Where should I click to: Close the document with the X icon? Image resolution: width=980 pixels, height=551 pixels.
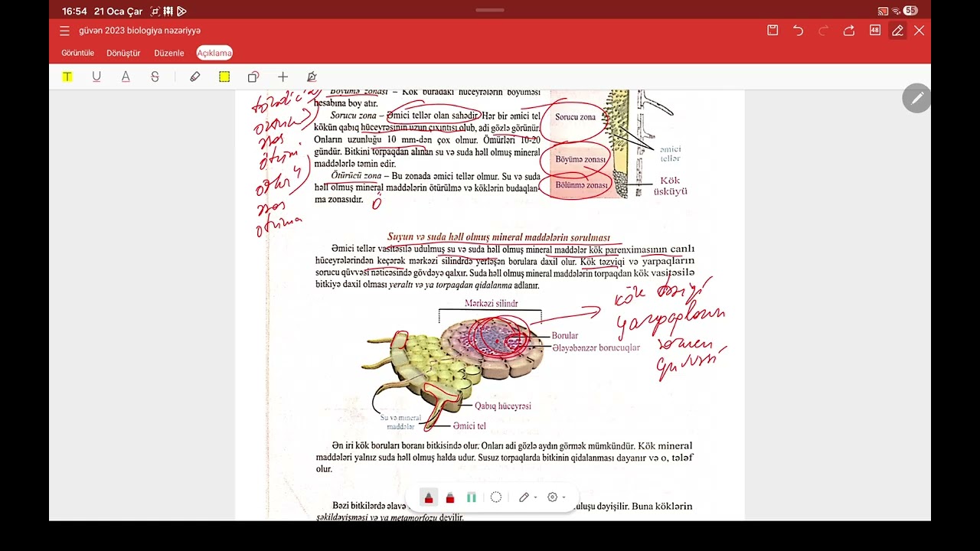pos(919,31)
